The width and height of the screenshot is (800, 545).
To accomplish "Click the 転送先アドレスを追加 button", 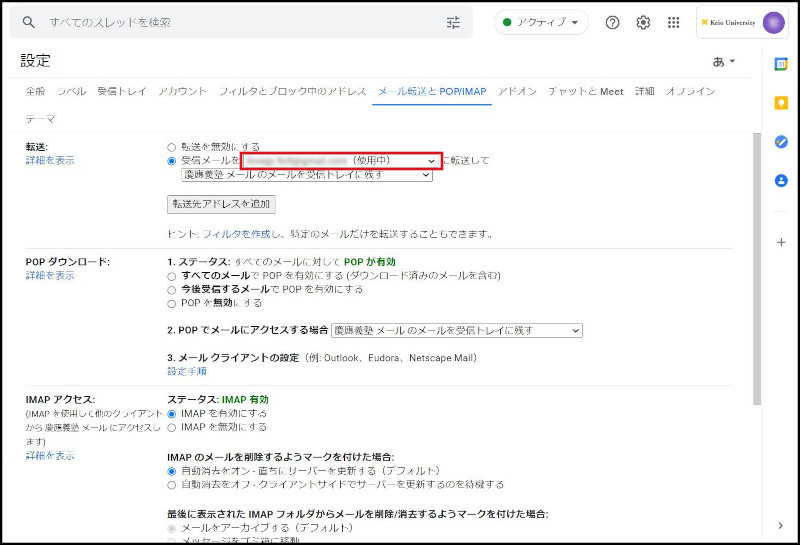I will (x=221, y=204).
